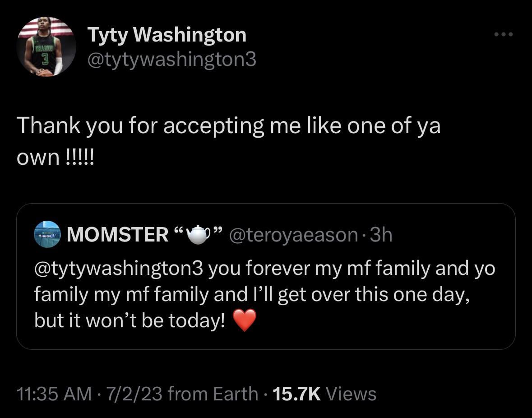Viewport: 532px width, 418px height.
Task: Click the 15.7K view count number
Action: tap(297, 394)
